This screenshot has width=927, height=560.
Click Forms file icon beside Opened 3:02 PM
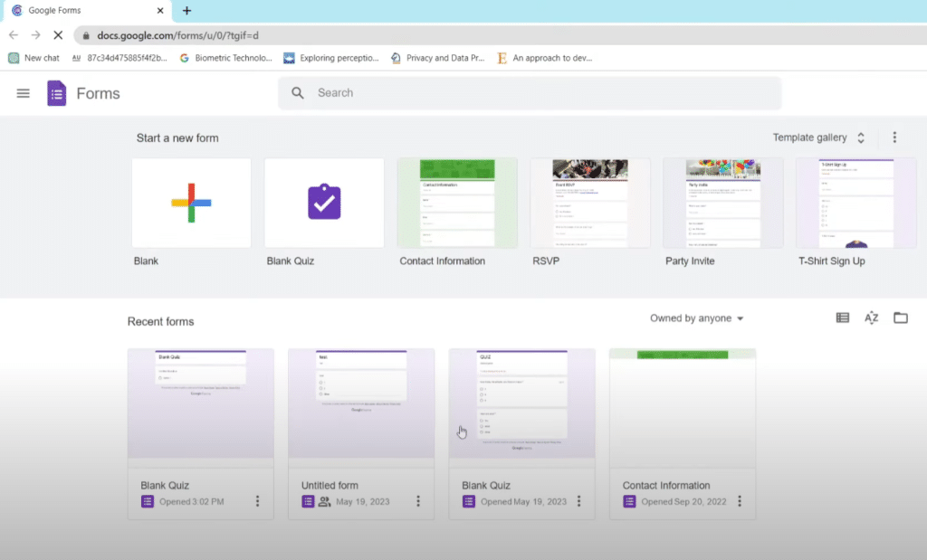[148, 501]
